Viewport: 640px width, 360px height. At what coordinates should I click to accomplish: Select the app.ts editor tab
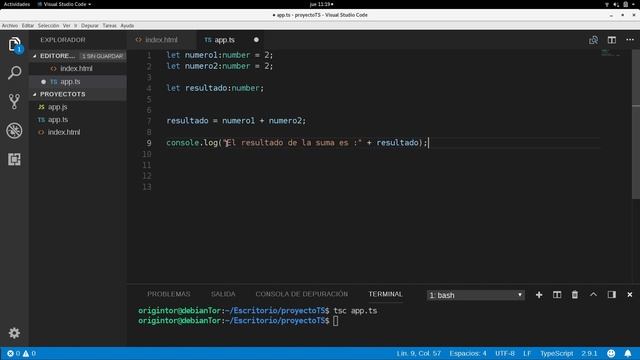click(x=224, y=40)
